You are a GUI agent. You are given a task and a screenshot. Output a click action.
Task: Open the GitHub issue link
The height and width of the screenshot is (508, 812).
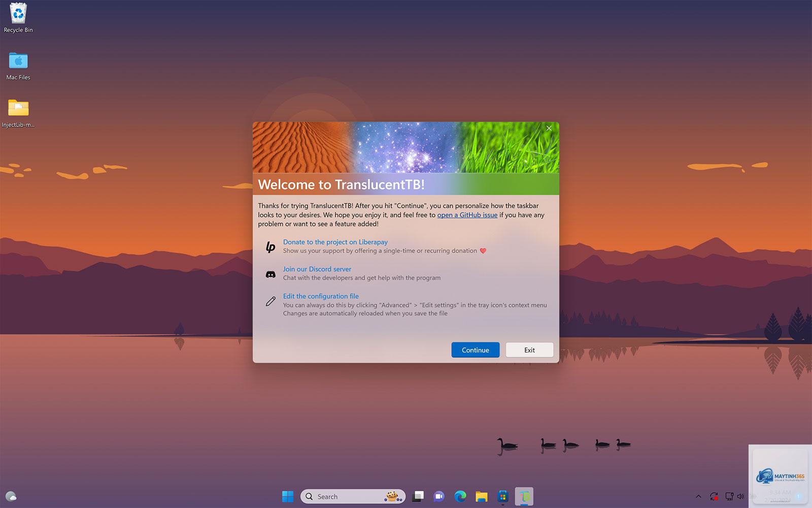[467, 215]
